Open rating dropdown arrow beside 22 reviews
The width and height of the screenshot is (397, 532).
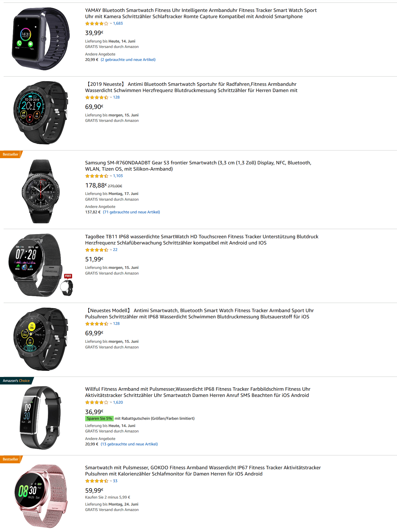(111, 250)
